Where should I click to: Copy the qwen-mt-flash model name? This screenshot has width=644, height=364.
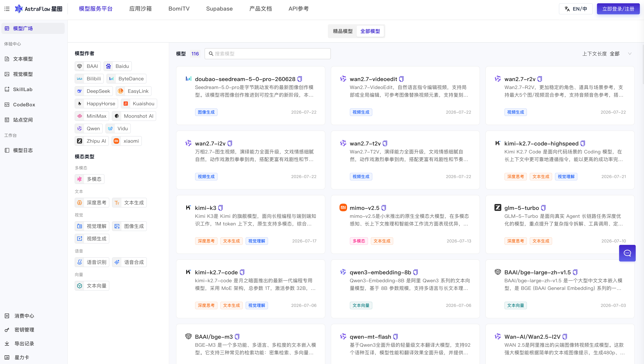pos(395,337)
